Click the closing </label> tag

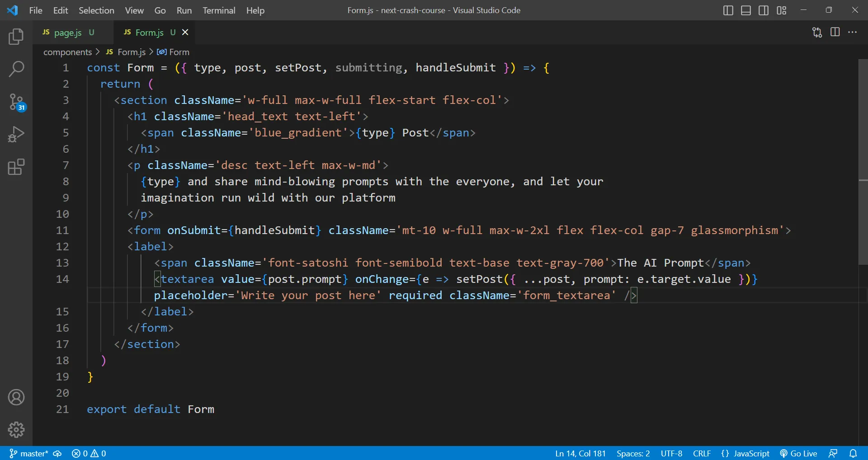pyautogui.click(x=167, y=312)
